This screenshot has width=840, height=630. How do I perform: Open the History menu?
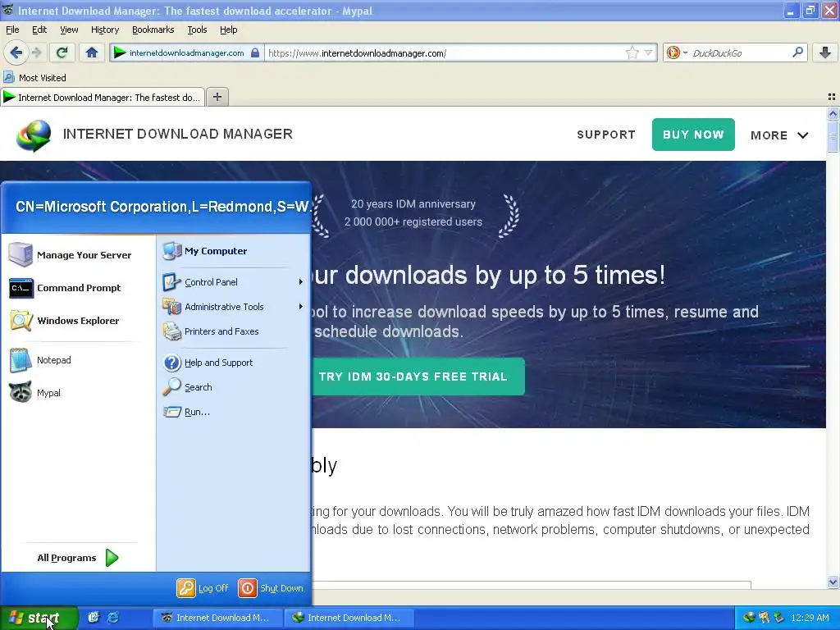tap(104, 30)
